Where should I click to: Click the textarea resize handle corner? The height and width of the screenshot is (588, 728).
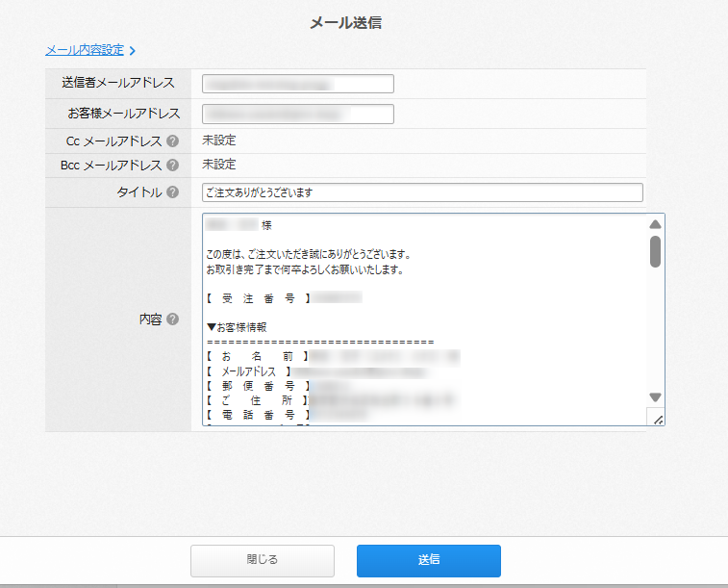pyautogui.click(x=658, y=420)
